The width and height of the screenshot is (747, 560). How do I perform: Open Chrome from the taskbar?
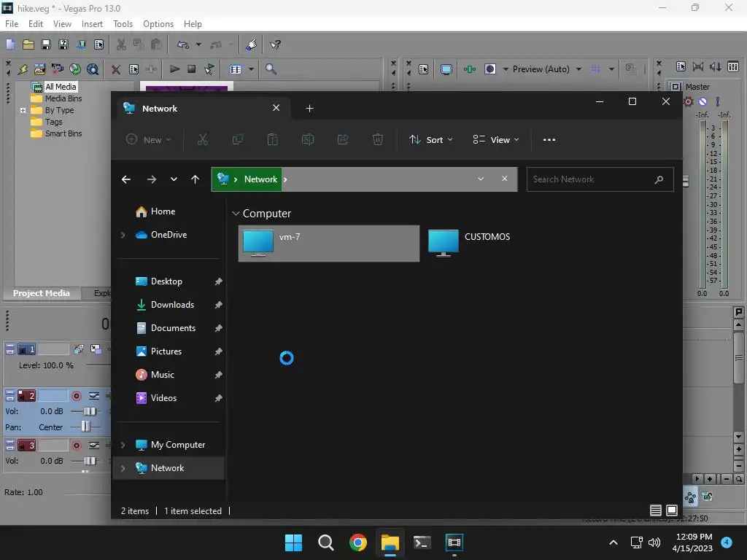357,542
